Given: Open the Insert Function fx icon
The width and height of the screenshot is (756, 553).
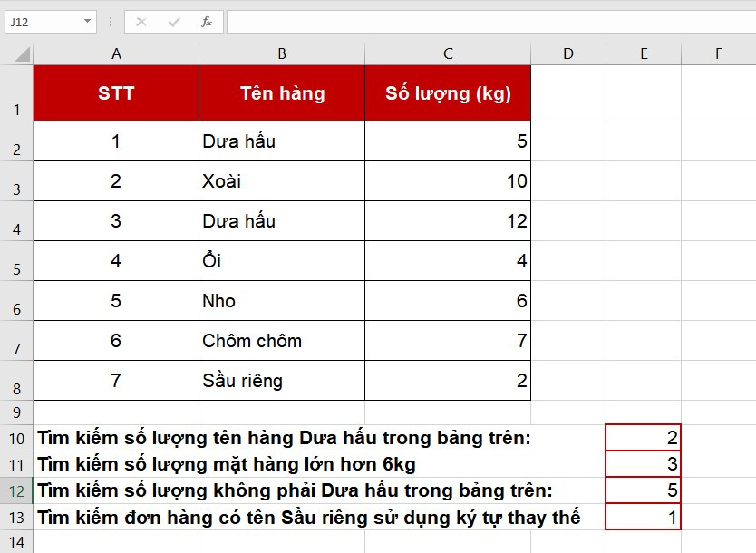Looking at the screenshot, I should [x=207, y=22].
